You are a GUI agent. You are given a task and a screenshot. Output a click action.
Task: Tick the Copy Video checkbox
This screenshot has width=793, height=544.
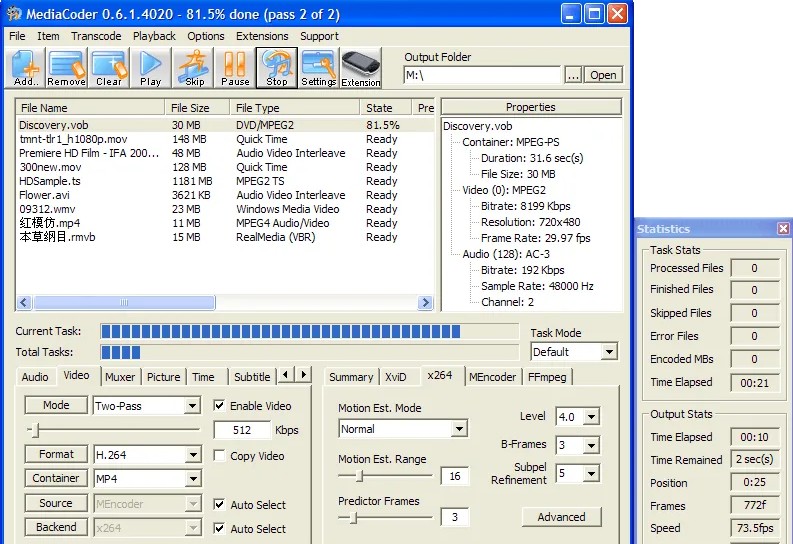coord(220,456)
